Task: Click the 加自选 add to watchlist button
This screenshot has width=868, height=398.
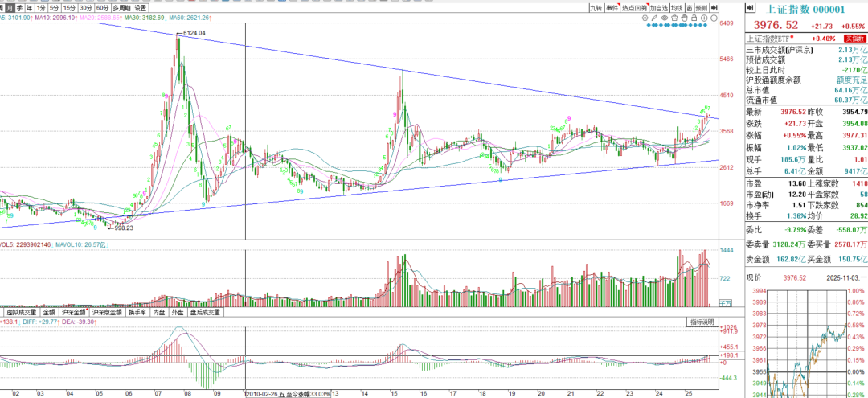Action: (x=661, y=8)
